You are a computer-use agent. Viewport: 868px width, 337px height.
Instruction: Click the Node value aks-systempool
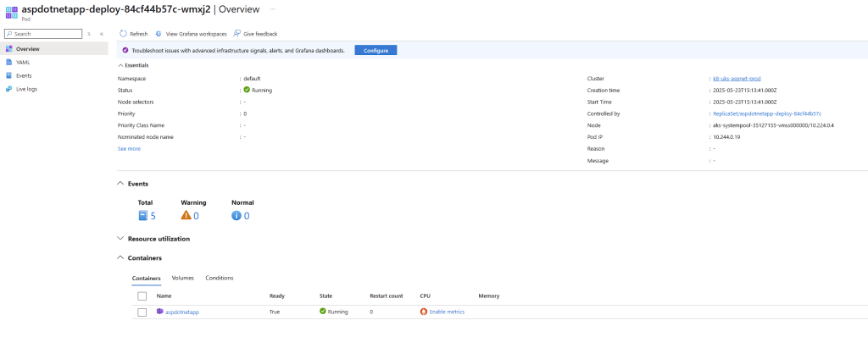pos(773,125)
